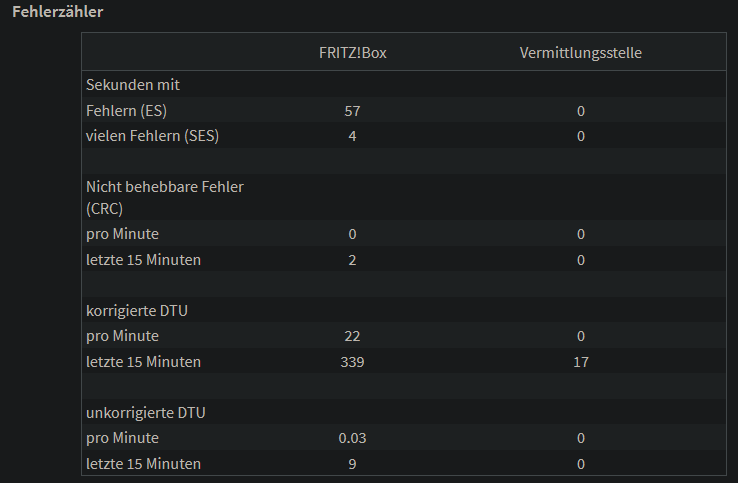Select the Vermittlungsstelle column header
The width and height of the screenshot is (738, 483).
tap(580, 53)
